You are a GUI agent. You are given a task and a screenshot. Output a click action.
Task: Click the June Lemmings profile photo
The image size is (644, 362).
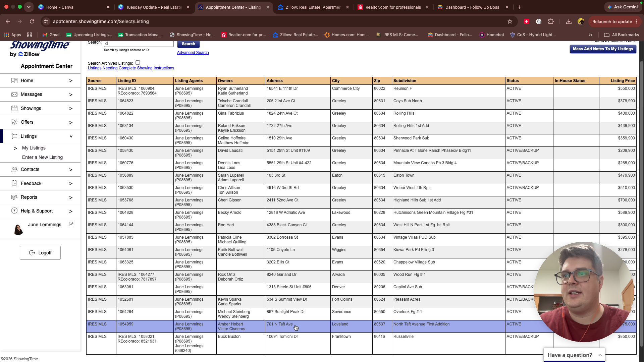(x=18, y=229)
